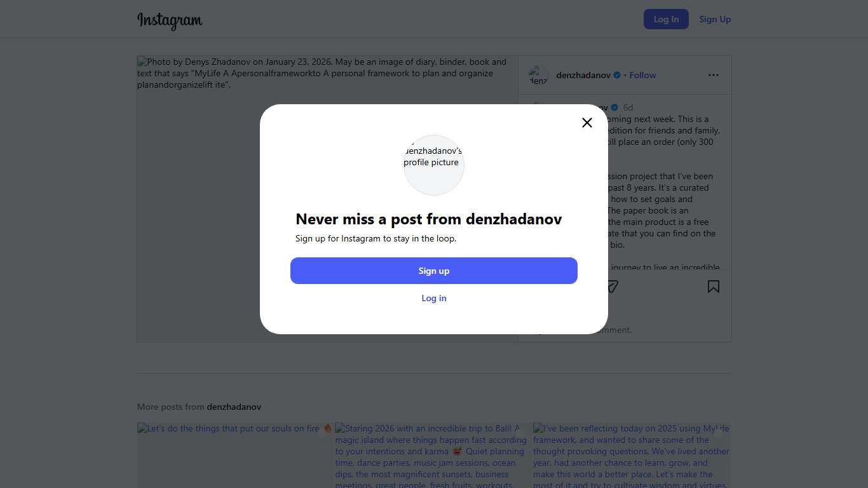Click the 6d timestamp on the caption
Screen dimensions: 868x488
tap(628, 107)
